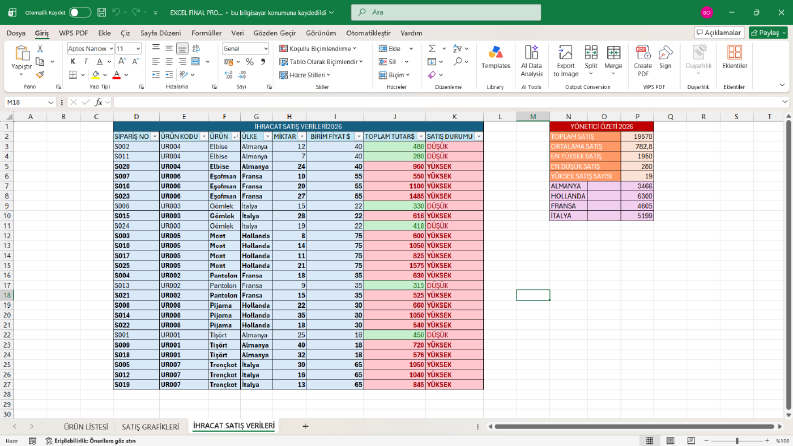This screenshot has height=446, width=793.
Task: Click Export to Image
Action: [x=565, y=60]
